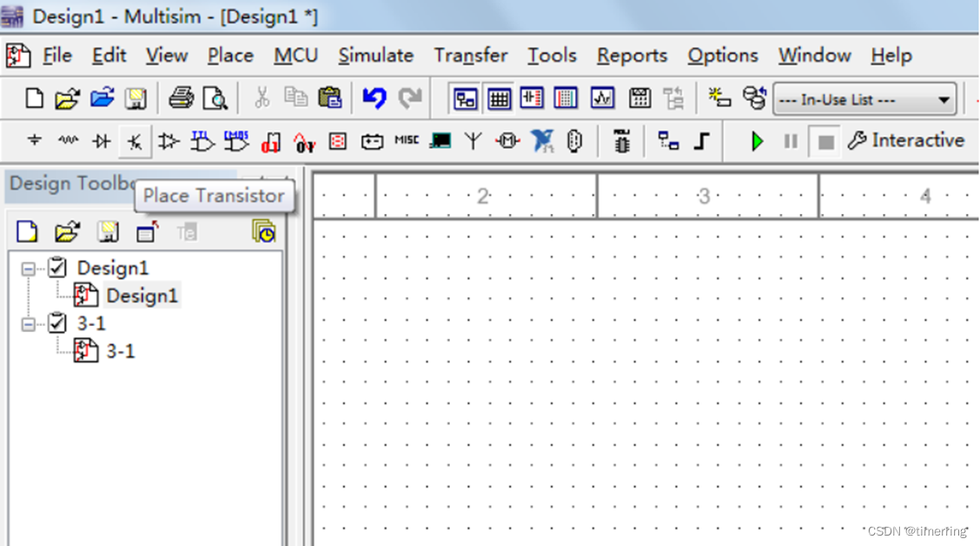Place Power component
The height and width of the screenshot is (546, 980).
coord(372,142)
